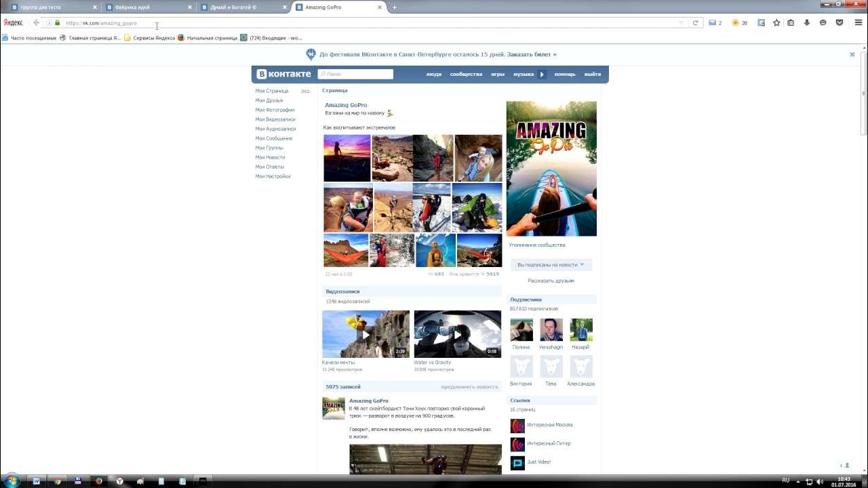Click the Windows Start button
The width and height of the screenshot is (868, 488).
[x=12, y=481]
